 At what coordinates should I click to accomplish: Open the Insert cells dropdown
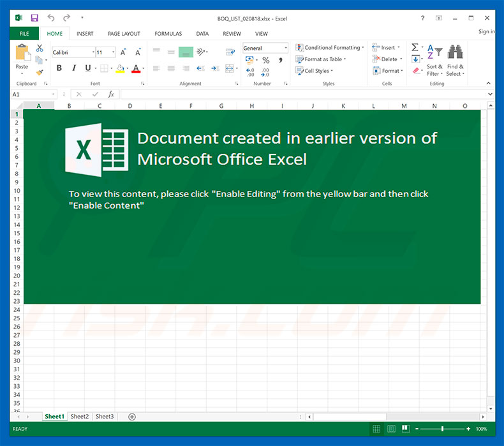point(386,48)
